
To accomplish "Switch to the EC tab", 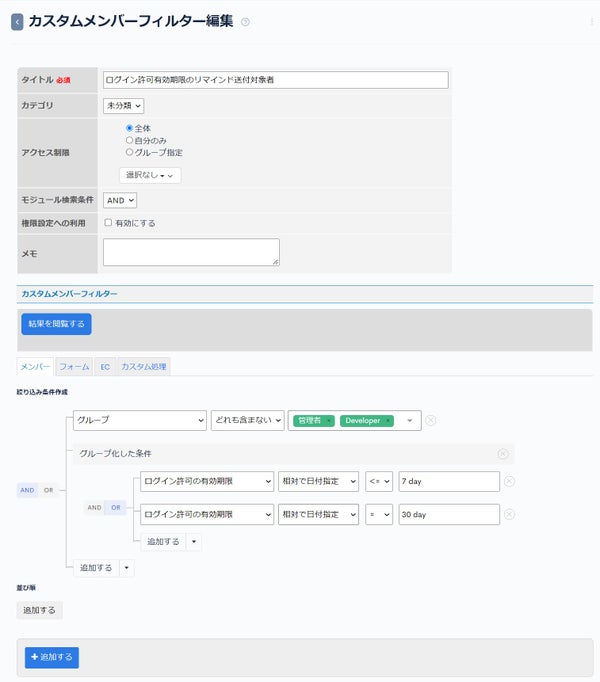I will tap(105, 367).
